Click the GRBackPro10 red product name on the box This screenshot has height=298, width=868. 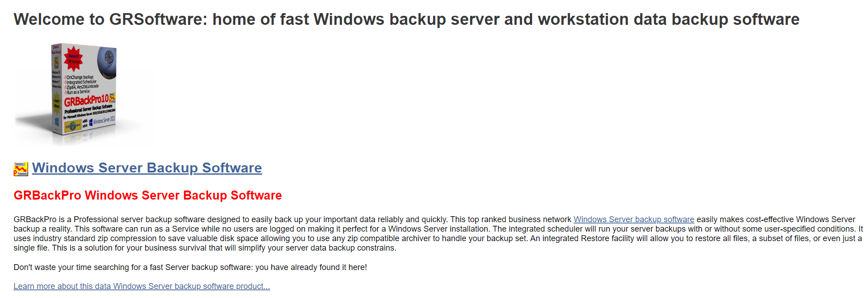coord(86,101)
